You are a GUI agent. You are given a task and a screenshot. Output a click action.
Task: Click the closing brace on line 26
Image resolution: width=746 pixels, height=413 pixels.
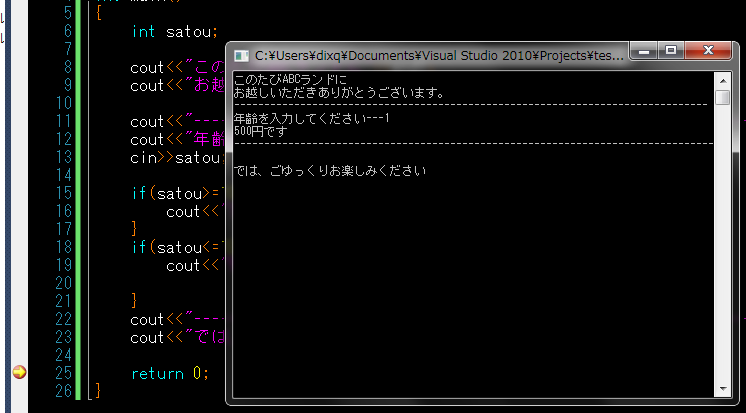[x=98, y=390]
